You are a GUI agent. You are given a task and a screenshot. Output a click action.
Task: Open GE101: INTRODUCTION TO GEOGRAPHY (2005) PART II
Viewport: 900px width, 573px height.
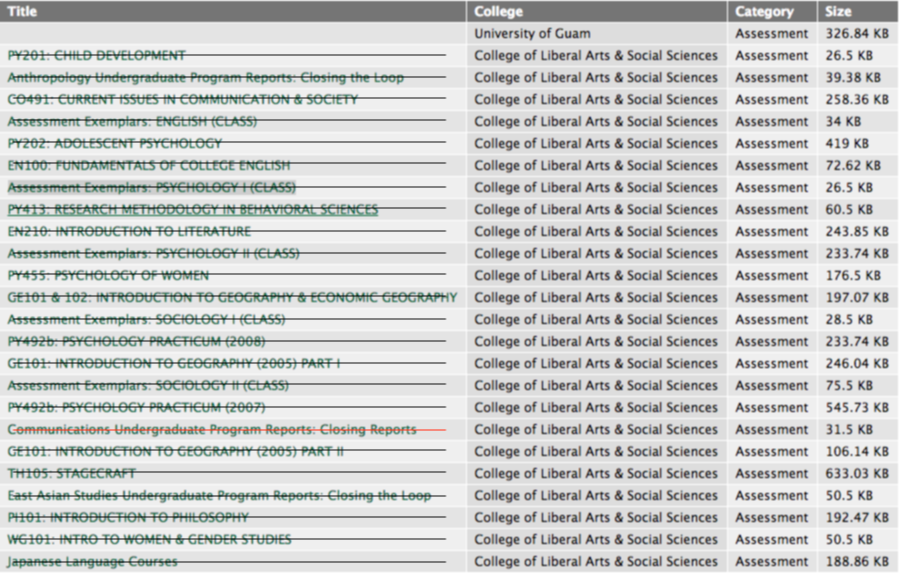click(x=176, y=452)
